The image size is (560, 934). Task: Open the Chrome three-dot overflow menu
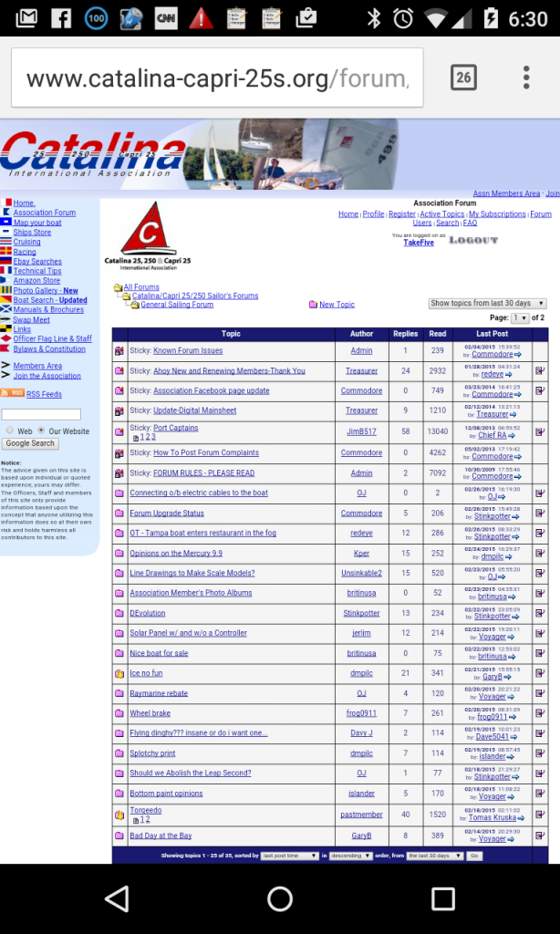tap(526, 78)
